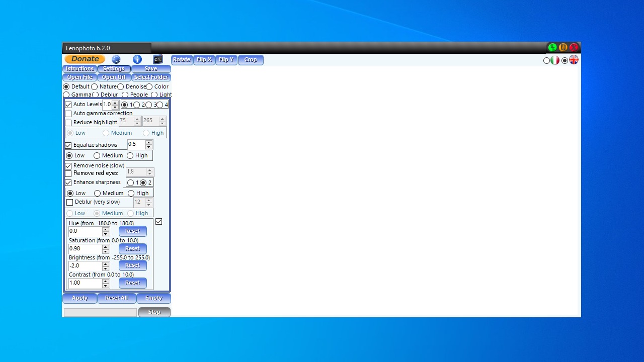
Task: Reset the Hue value
Action: click(133, 231)
